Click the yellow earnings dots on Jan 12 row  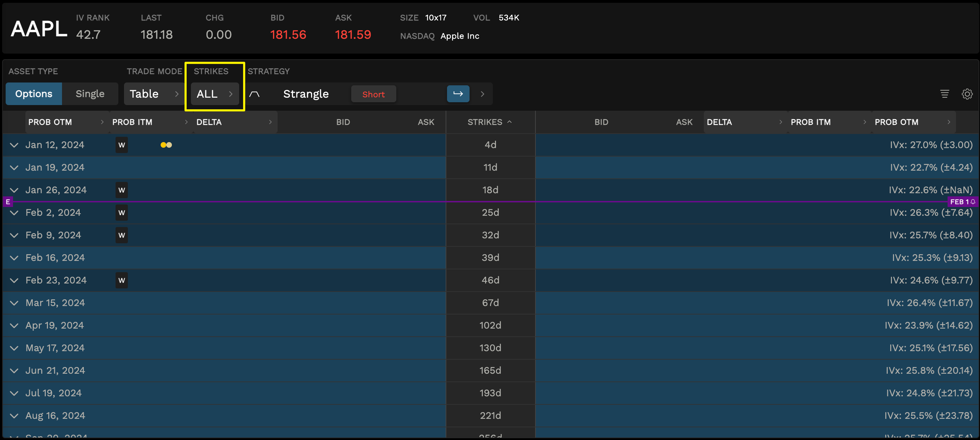coord(166,145)
